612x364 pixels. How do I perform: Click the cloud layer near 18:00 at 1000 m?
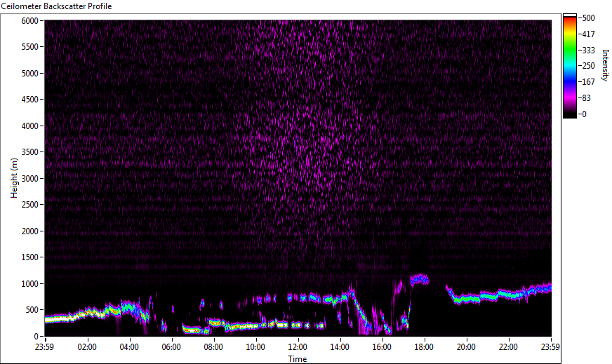[x=419, y=279]
